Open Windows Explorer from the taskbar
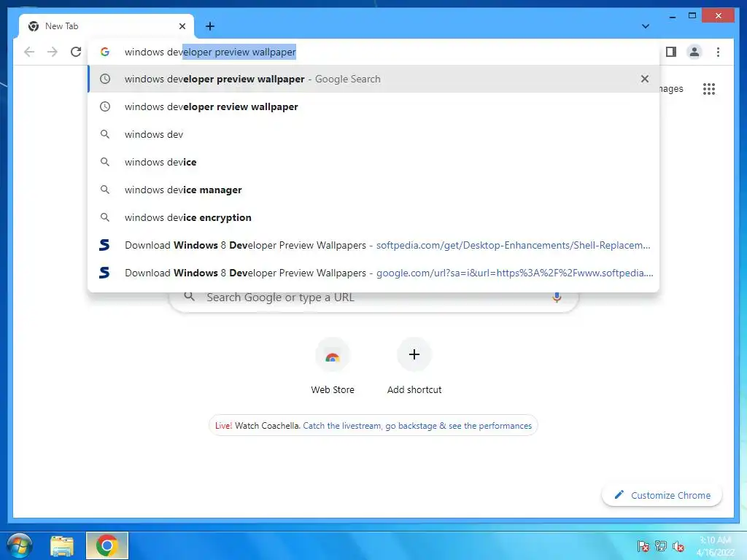The width and height of the screenshot is (747, 560). [62, 546]
